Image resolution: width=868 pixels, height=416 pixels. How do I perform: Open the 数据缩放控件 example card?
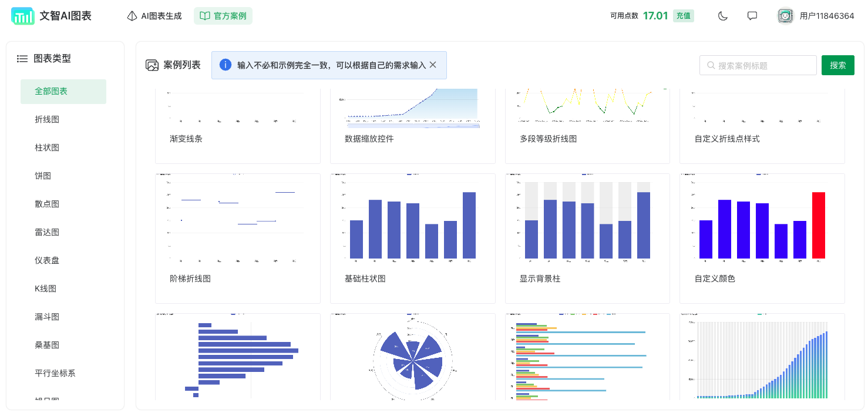[x=413, y=126]
